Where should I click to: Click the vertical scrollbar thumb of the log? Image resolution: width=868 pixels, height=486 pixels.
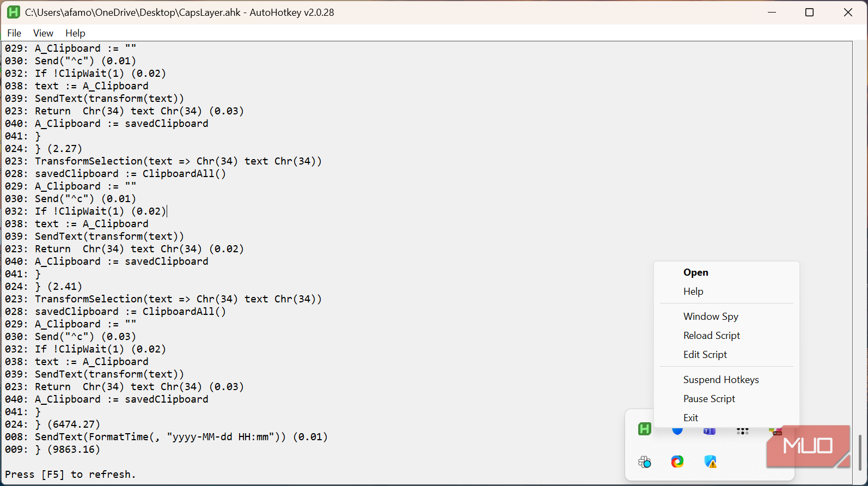pos(860,452)
